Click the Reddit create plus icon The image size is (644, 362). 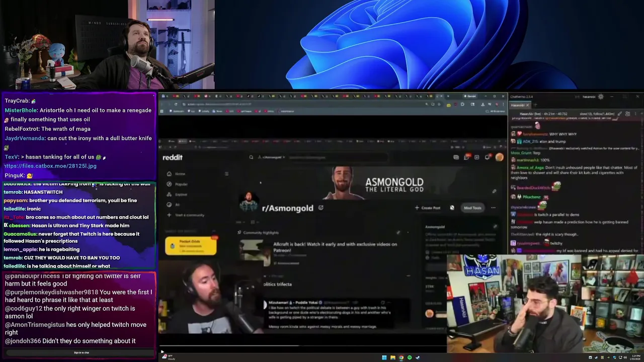[477, 157]
